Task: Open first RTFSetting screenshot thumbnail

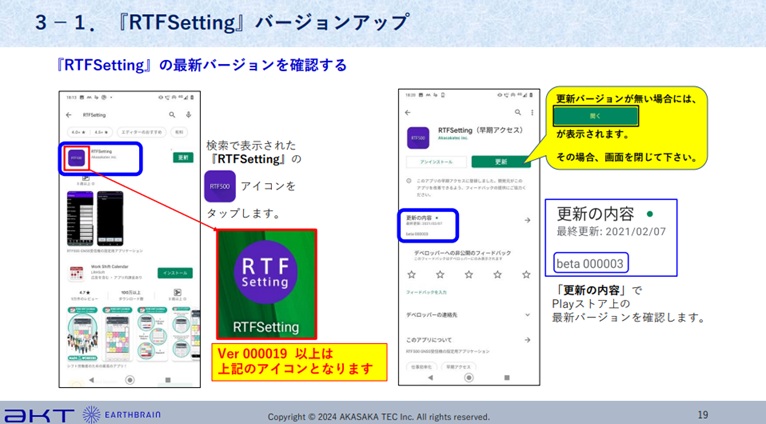Action: click(80, 218)
